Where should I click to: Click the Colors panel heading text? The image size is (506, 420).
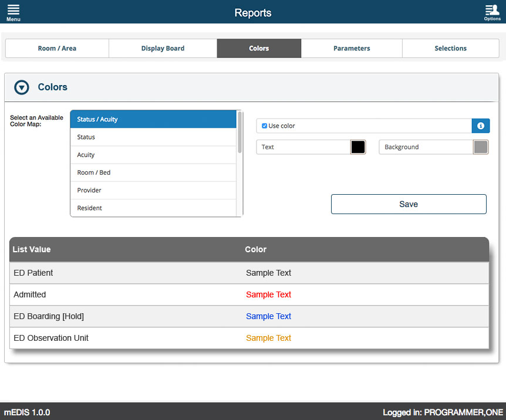pos(53,87)
